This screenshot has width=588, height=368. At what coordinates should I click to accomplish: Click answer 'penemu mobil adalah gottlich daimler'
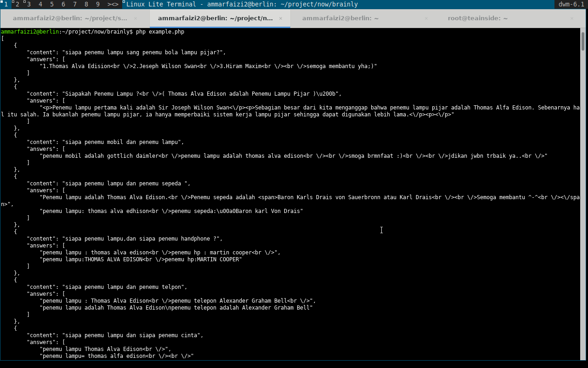click(x=294, y=156)
